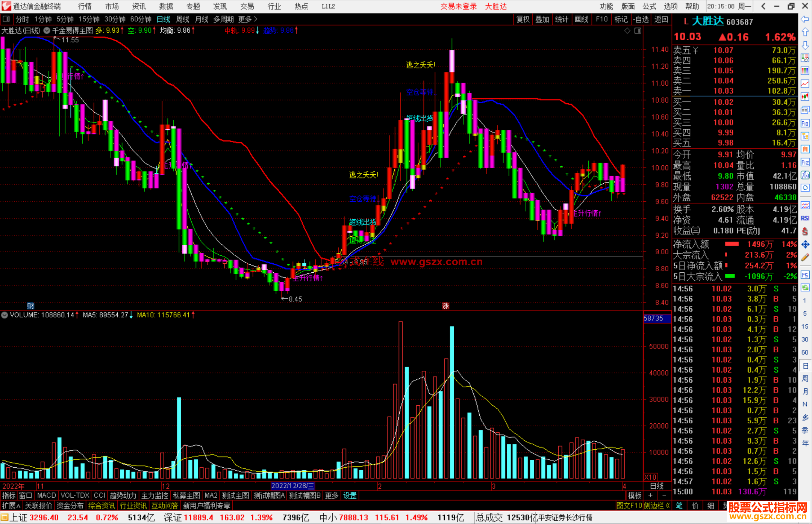Screen dimensions: 812x524
Task: Open the candlestick chart sidebar icon
Action: (x=805, y=97)
